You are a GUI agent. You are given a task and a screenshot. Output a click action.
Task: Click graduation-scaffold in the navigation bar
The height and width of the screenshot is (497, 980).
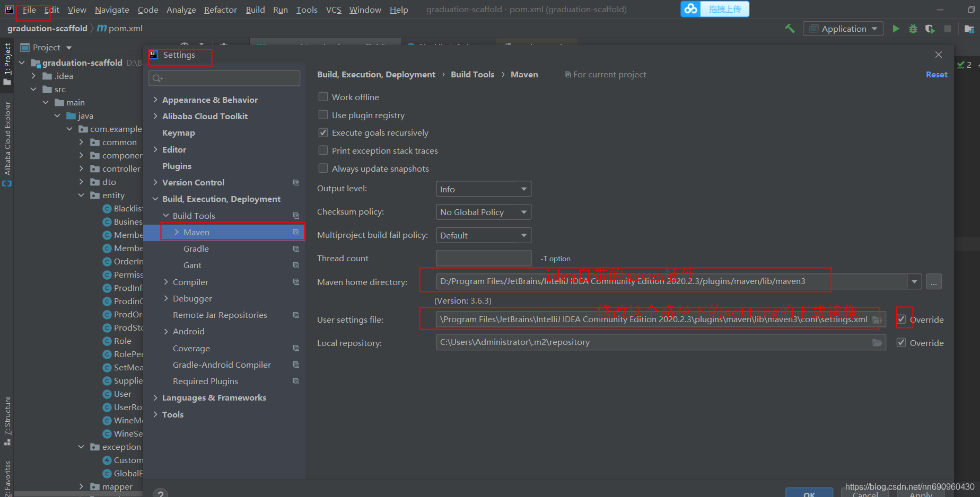47,28
